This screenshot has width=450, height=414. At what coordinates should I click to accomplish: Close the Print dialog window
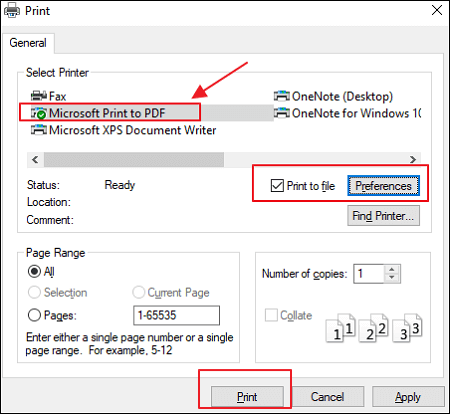point(437,11)
